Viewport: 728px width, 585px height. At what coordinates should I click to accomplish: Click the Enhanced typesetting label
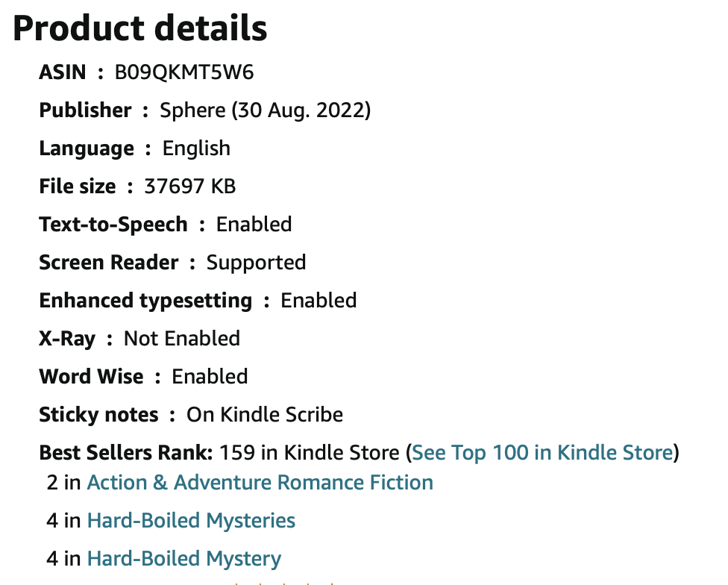pos(145,301)
